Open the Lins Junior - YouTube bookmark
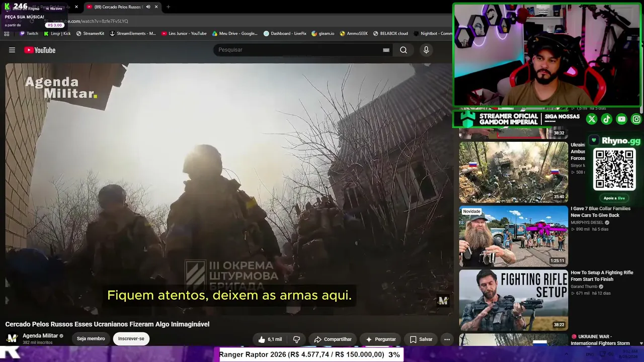The height and width of the screenshot is (362, 644). click(x=184, y=34)
